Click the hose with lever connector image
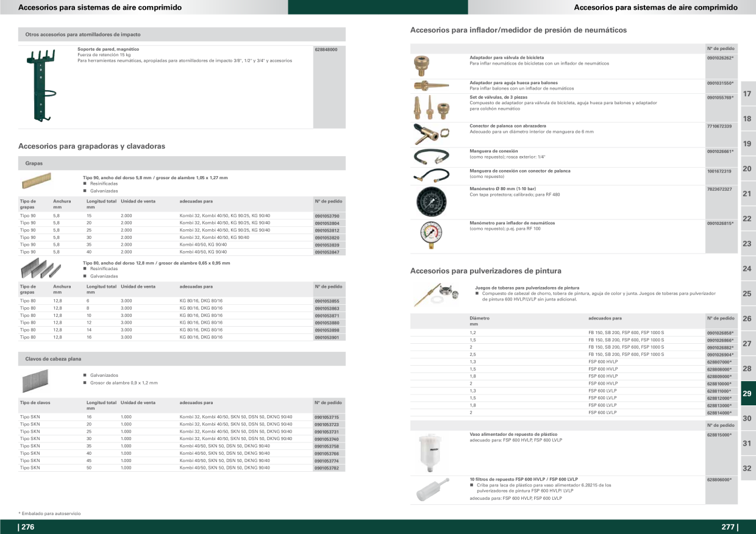The height and width of the screenshot is (534, 756). 431,176
